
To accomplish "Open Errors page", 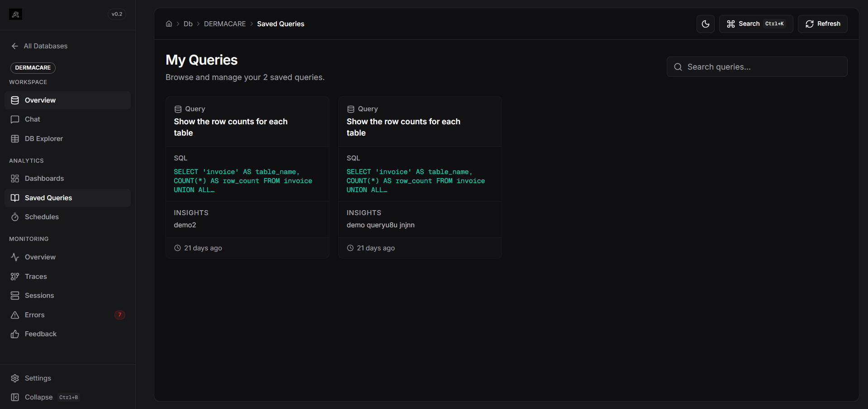I will tap(68, 315).
